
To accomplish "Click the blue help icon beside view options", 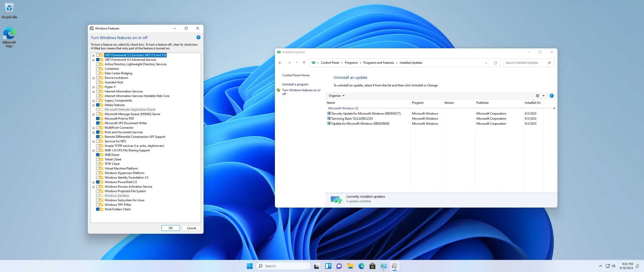I will pos(551,96).
